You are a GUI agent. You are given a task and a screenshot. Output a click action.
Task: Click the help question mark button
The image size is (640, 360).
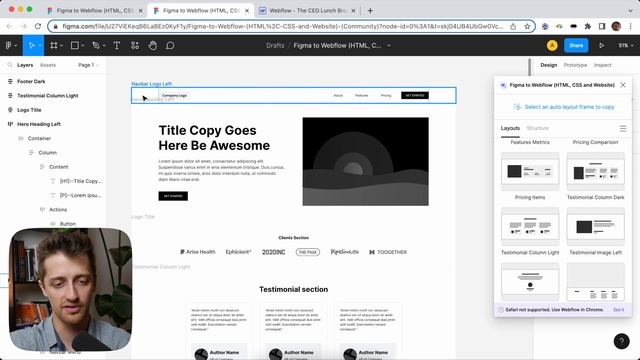(622, 341)
